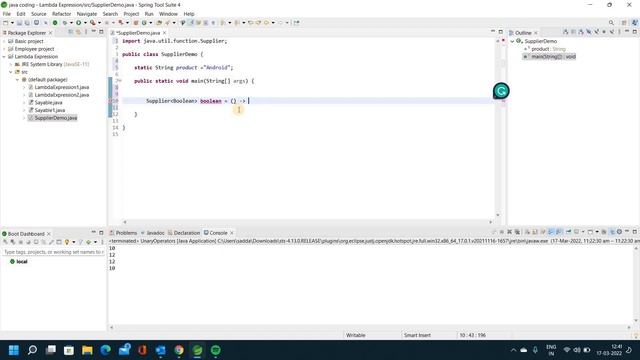This screenshot has height=360, width=640.
Task: Toggle Hide Static Members in Outline toolbar
Action: point(596,32)
